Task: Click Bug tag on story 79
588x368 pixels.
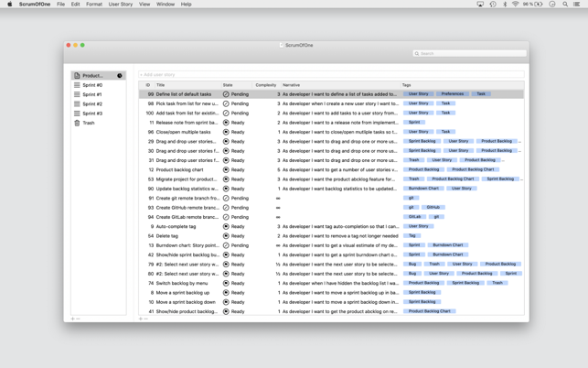Action: (x=412, y=264)
